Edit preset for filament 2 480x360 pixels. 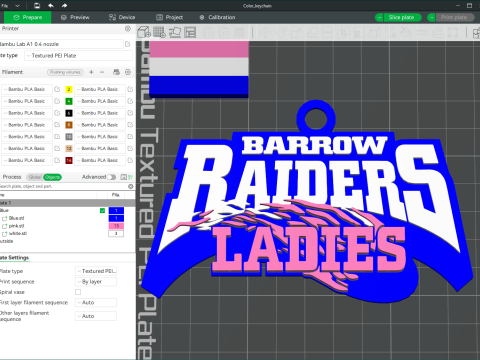pos(130,89)
